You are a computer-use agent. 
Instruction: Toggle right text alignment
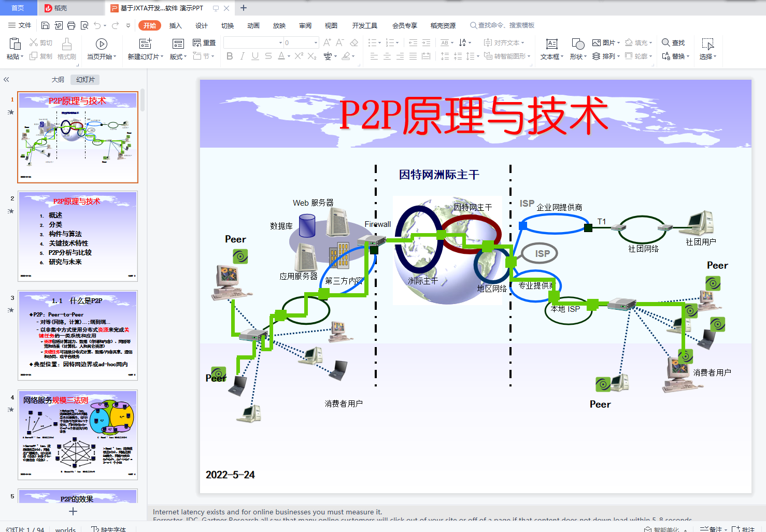400,56
